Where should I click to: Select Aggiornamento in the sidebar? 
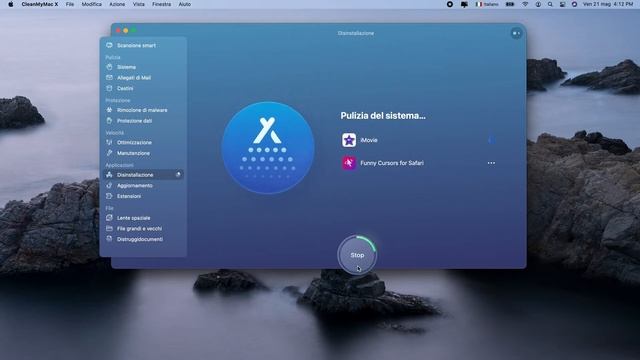(143, 185)
